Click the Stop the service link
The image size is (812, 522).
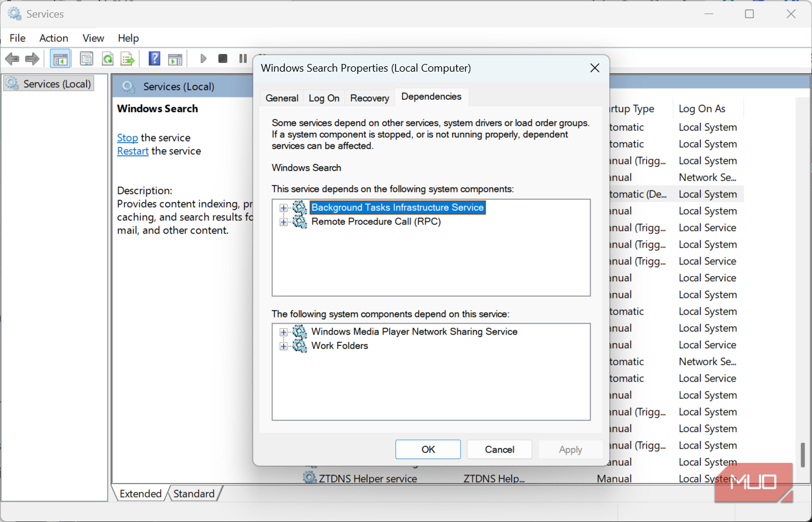(127, 138)
